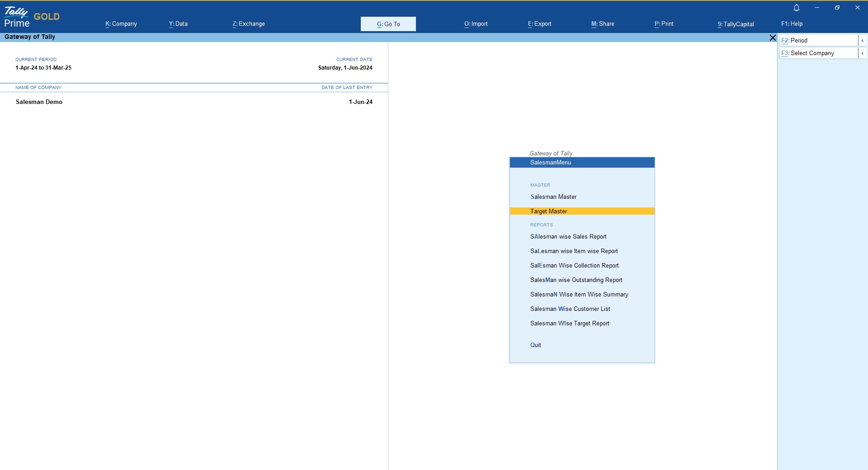The image size is (868, 470).
Task: Open the Go To search box
Action: tap(388, 24)
